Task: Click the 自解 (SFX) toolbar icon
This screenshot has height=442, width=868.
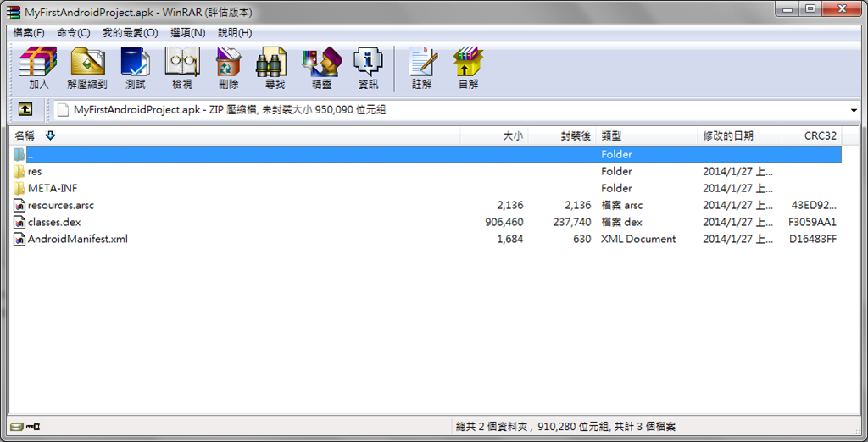Action: click(468, 68)
